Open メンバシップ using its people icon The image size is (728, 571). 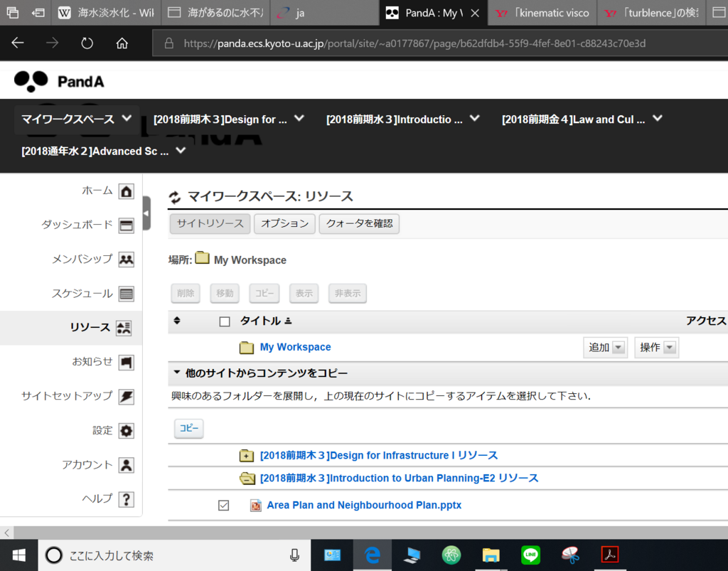pos(126,259)
